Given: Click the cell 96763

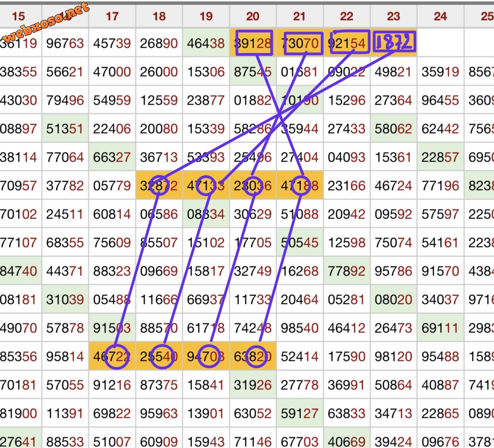Looking at the screenshot, I should point(65,43).
